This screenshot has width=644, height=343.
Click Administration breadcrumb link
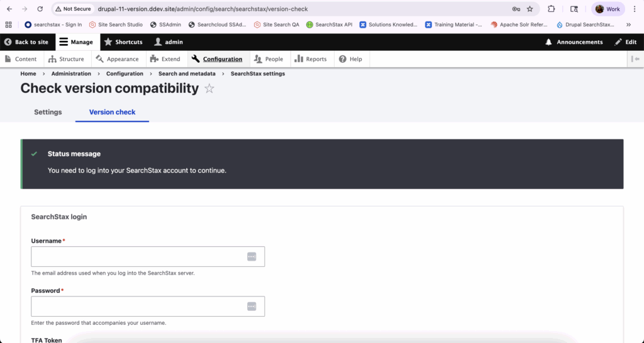71,73
